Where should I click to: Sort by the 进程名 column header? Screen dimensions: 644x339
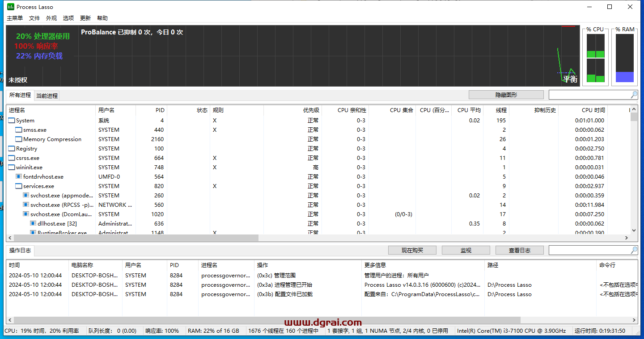click(51, 110)
